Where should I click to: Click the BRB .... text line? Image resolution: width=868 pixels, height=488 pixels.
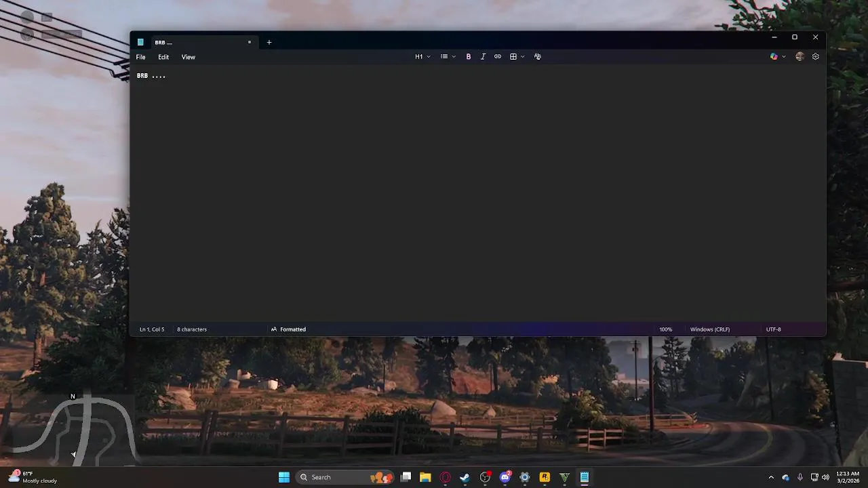[x=151, y=76]
